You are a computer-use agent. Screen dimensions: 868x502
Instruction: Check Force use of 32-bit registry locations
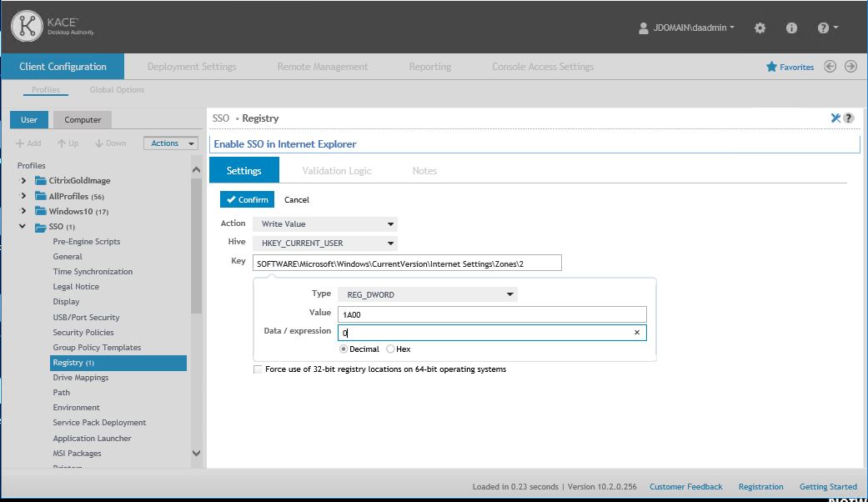[x=258, y=369]
